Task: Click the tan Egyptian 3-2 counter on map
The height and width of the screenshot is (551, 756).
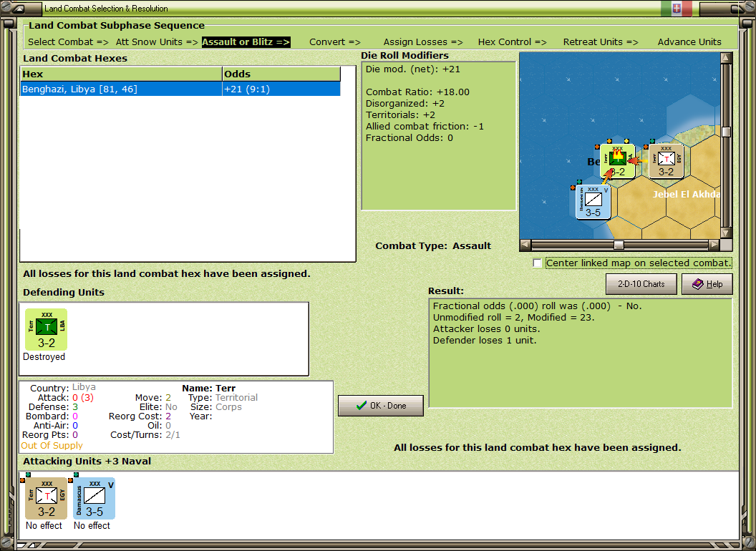Action: 667,161
